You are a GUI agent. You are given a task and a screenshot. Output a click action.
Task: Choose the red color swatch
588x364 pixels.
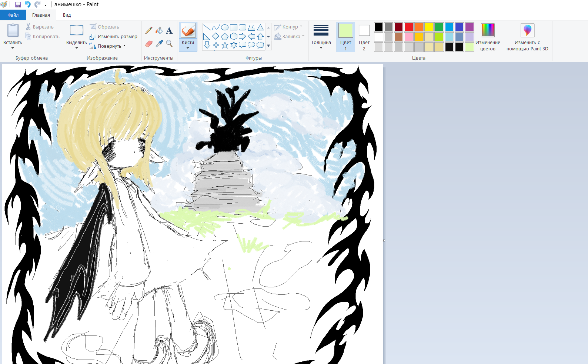coord(409,27)
